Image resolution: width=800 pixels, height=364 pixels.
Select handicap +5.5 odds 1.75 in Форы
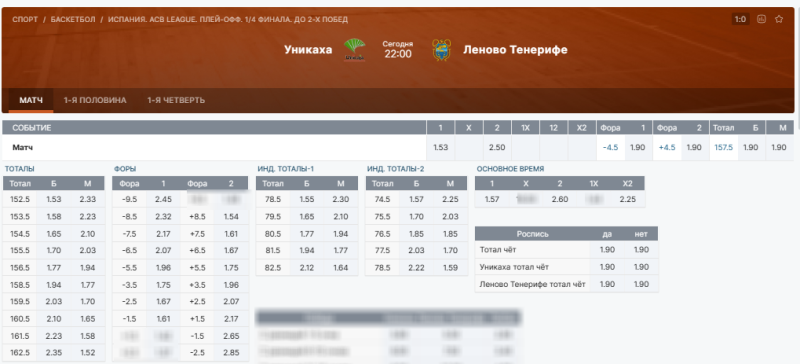pos(231,269)
